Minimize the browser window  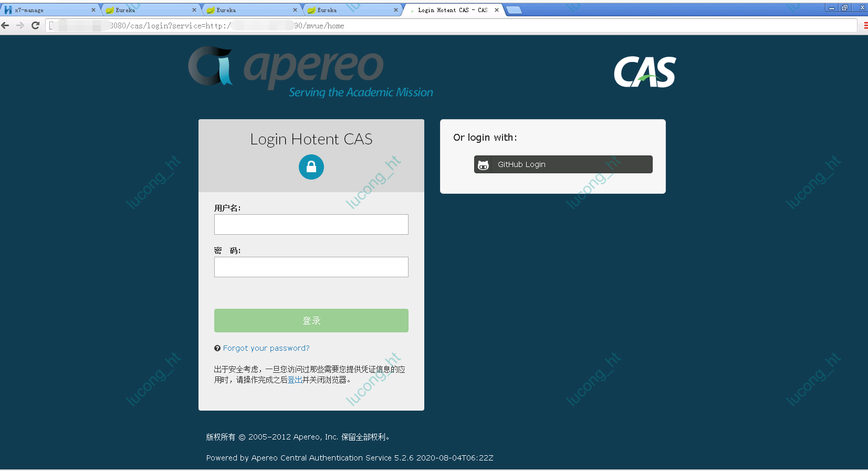pos(832,7)
